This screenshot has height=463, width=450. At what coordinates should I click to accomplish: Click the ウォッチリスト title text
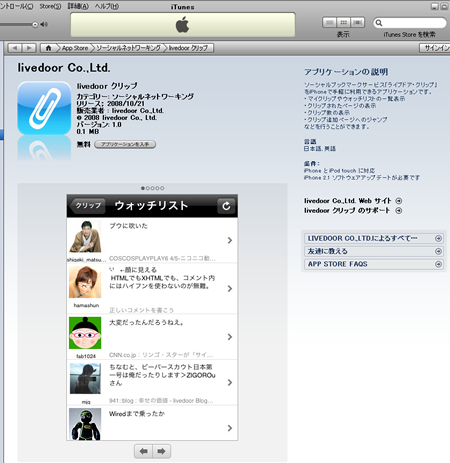(151, 206)
